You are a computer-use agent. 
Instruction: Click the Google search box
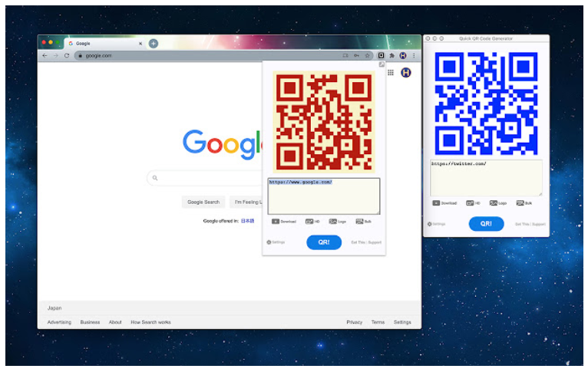pos(204,178)
